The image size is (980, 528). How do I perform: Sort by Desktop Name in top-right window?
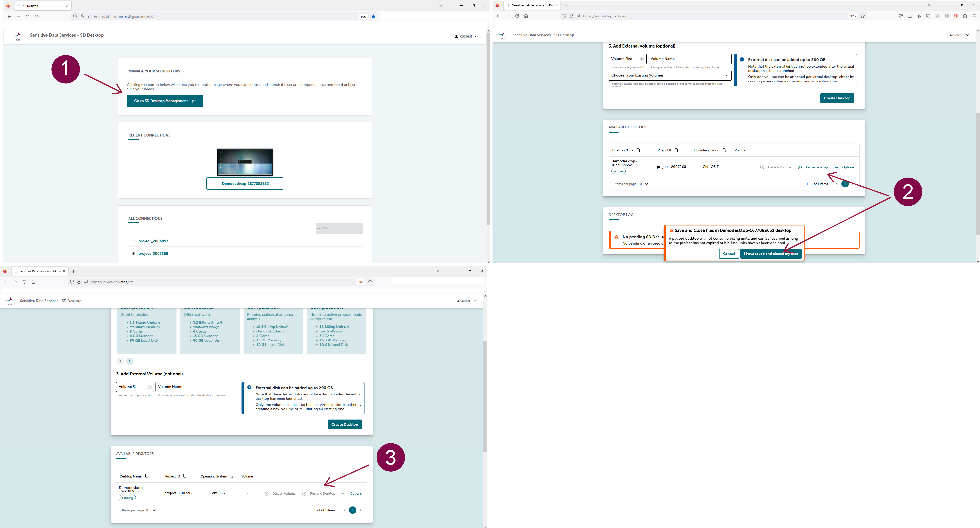point(639,150)
